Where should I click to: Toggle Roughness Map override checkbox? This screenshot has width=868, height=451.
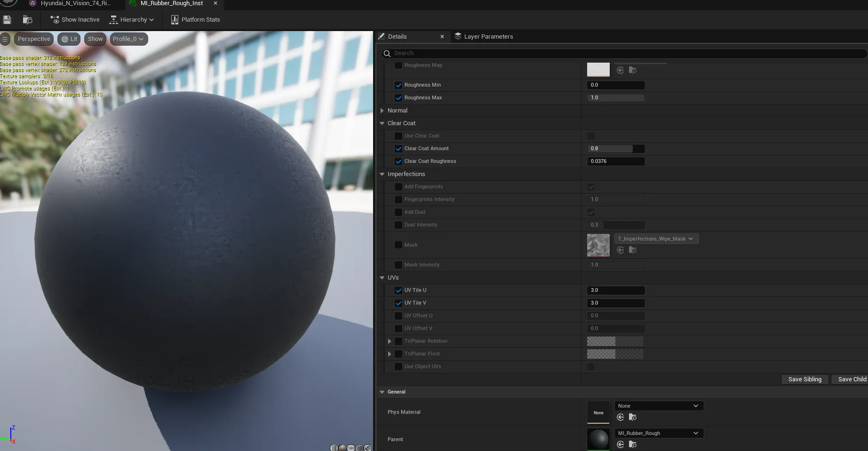(398, 65)
